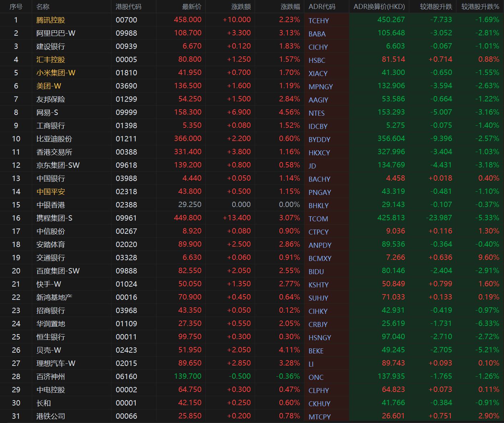Image resolution: width=504 pixels, height=423 pixels.
Task: Click stock code 09988
Action: (126, 33)
